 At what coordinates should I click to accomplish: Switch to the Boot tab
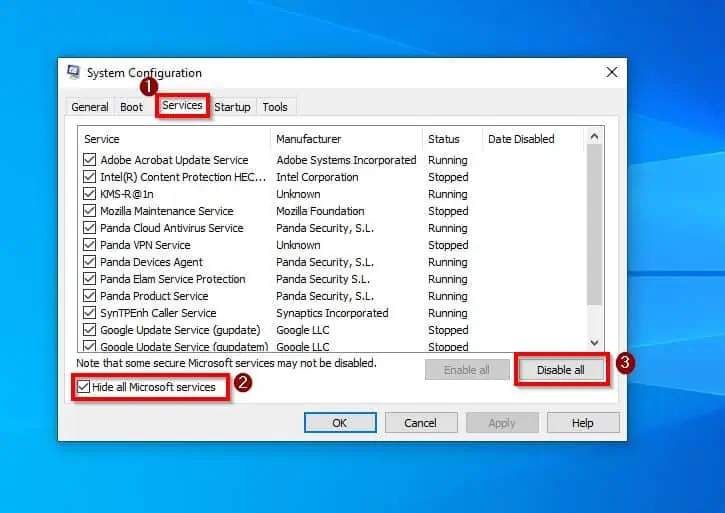tap(131, 107)
